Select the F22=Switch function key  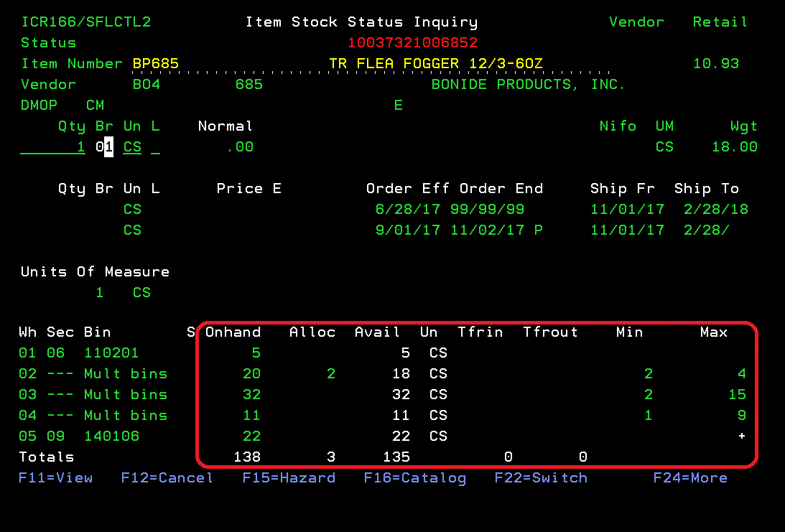(541, 478)
